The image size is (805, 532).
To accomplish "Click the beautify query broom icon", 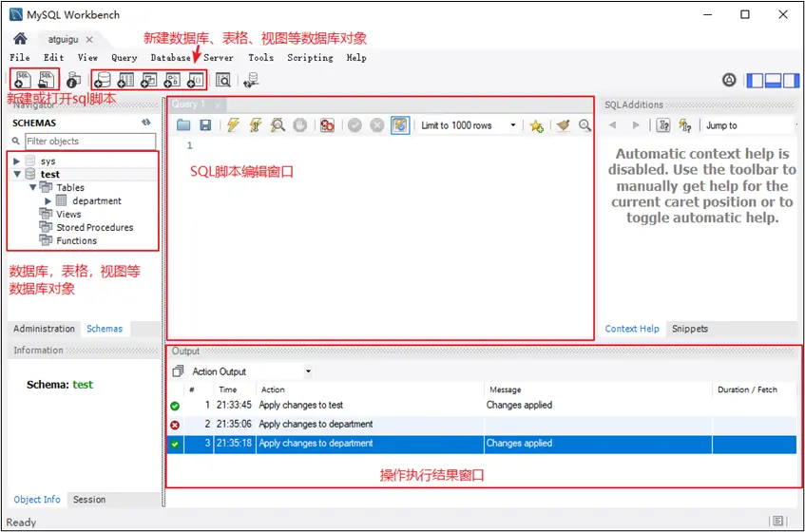I will coord(563,125).
